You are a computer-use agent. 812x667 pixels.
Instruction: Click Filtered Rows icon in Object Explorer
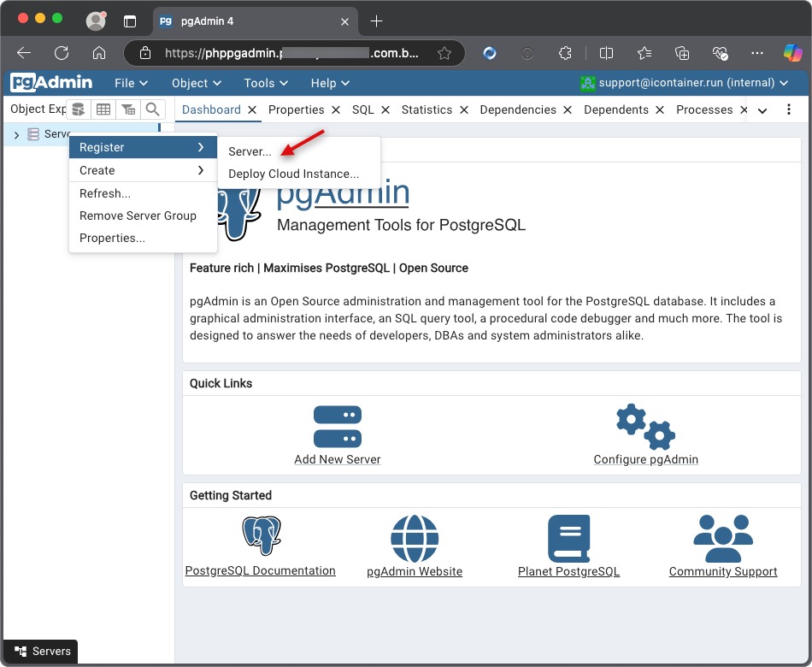pos(128,109)
